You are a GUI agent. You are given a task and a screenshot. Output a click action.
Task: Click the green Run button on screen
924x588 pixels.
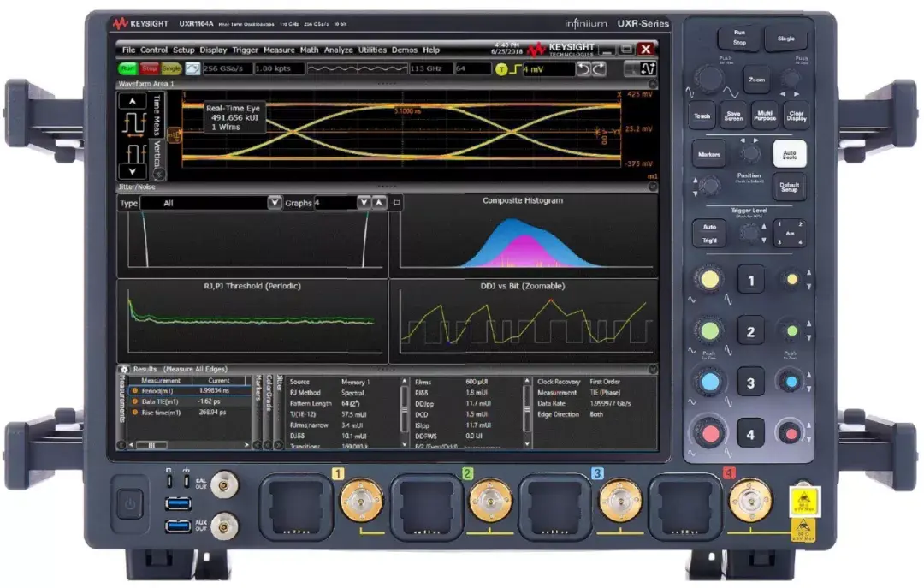coord(127,69)
